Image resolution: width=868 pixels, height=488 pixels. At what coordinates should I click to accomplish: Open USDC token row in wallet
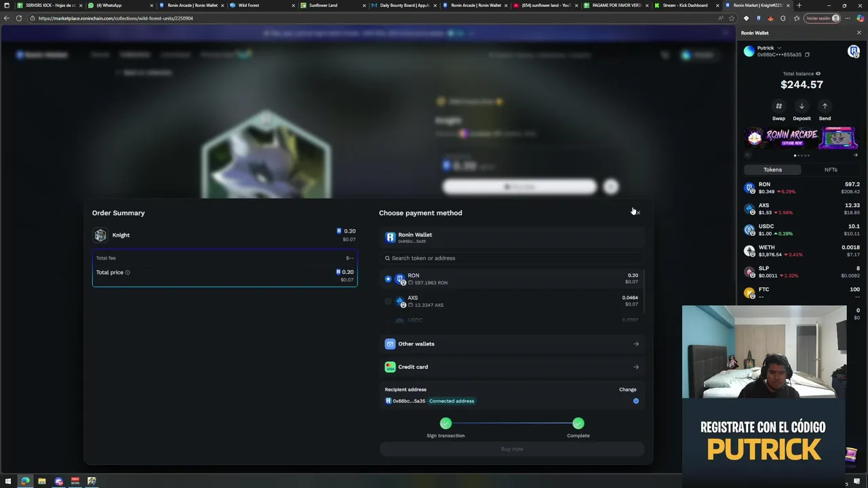[802, 230]
